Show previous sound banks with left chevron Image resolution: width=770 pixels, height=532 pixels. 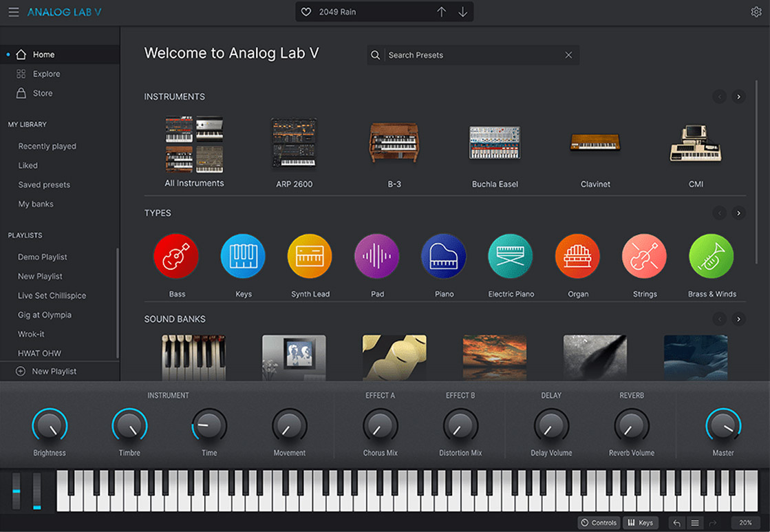(719, 319)
